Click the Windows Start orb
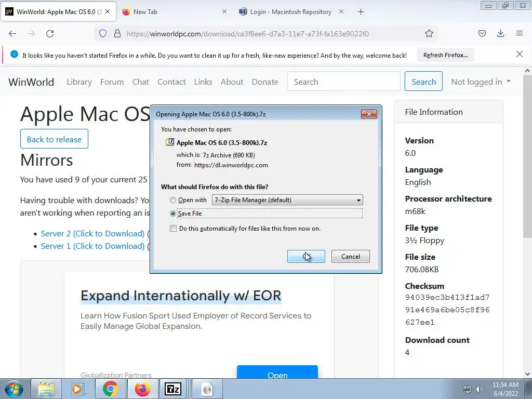 click(14, 389)
